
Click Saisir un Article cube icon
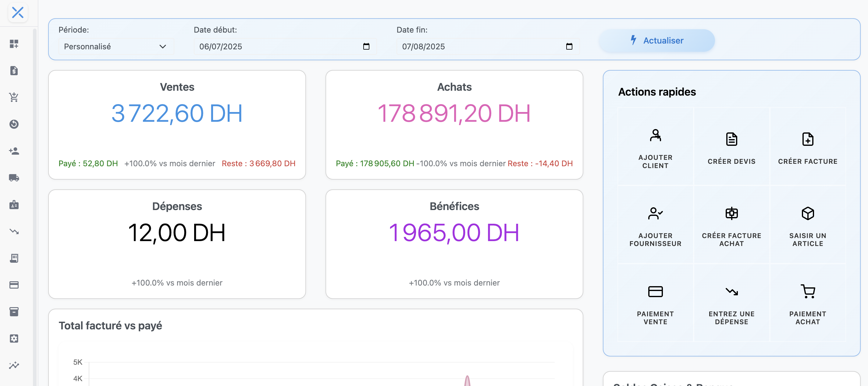807,213
